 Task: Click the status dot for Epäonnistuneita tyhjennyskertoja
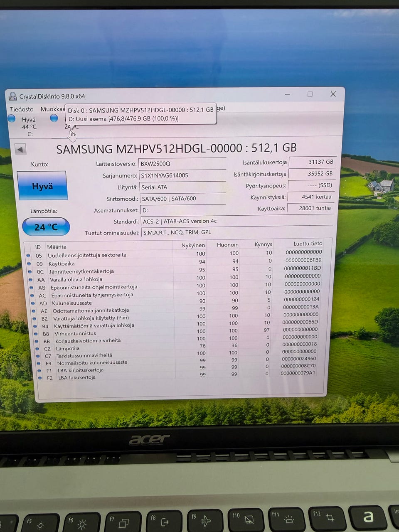[x=32, y=296]
